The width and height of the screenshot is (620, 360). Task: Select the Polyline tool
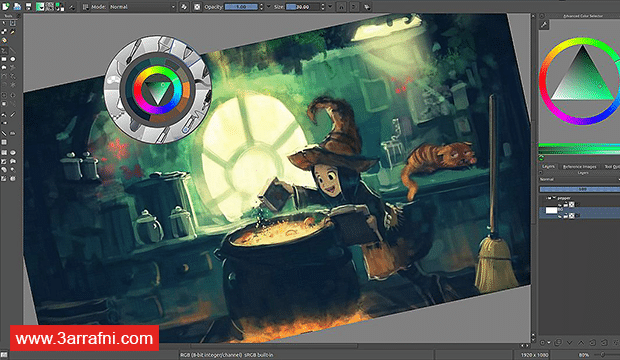[13, 68]
